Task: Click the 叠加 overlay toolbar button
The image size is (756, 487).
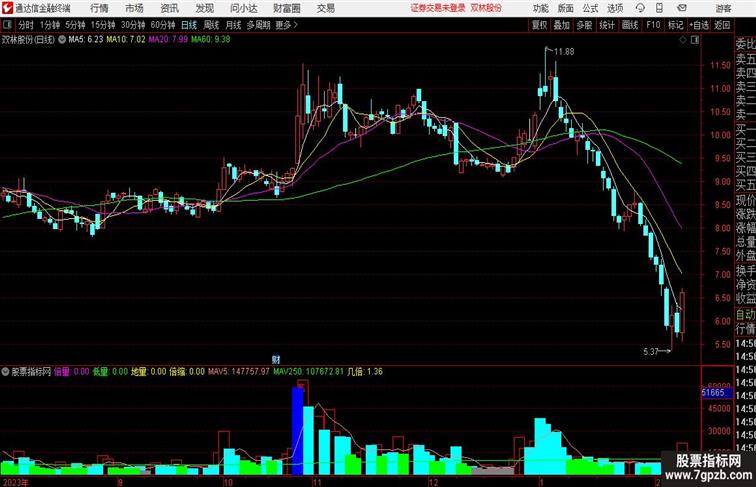Action: pyautogui.click(x=562, y=25)
